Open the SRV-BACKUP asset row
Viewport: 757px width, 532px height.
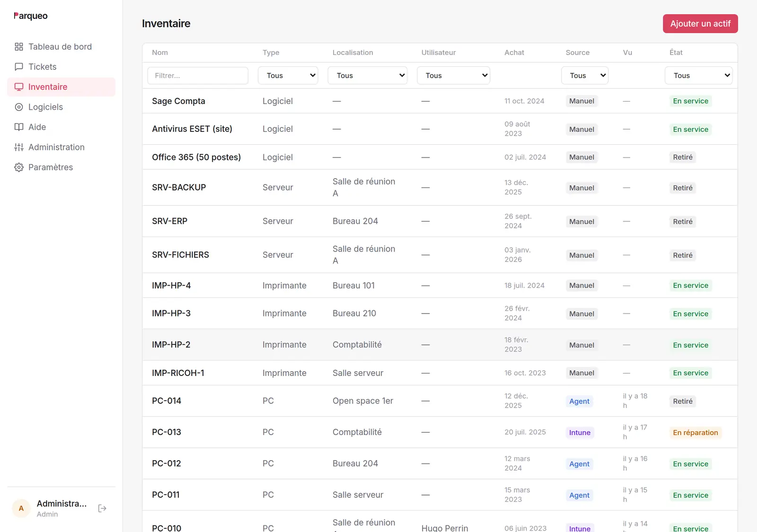[440, 187]
